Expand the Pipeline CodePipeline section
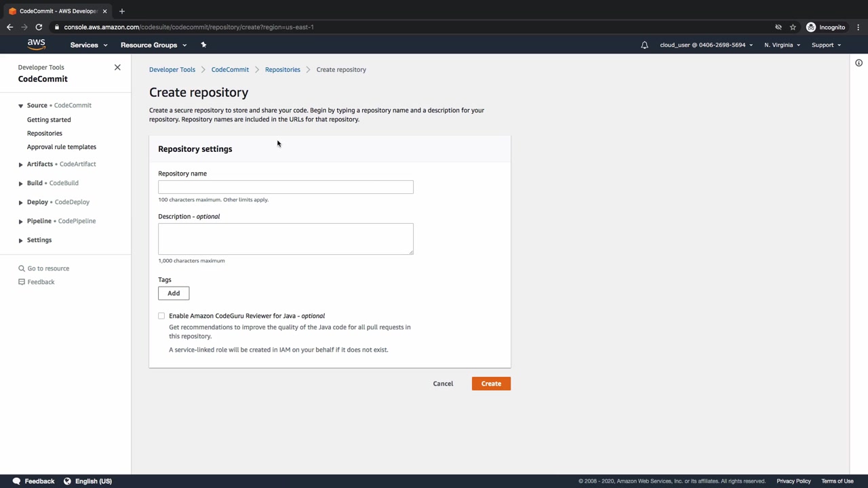 [x=20, y=221]
